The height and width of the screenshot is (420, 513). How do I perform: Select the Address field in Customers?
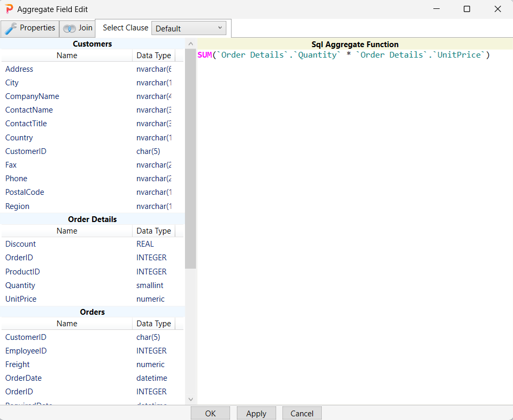(19, 69)
